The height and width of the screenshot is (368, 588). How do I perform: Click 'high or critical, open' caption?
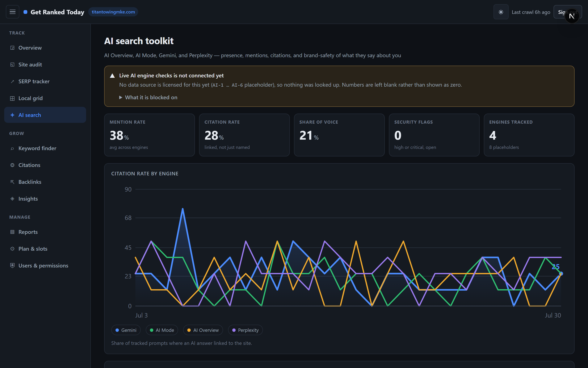point(415,147)
